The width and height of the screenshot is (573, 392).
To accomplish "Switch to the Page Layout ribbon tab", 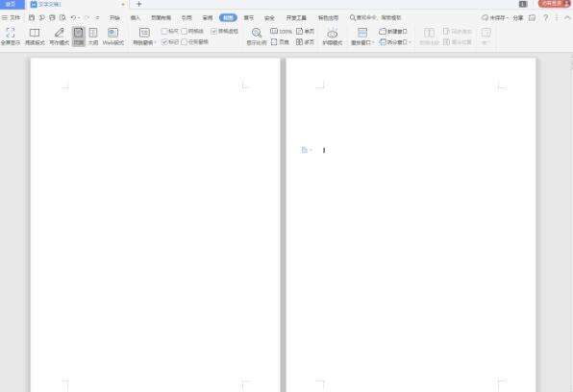I will pos(162,17).
